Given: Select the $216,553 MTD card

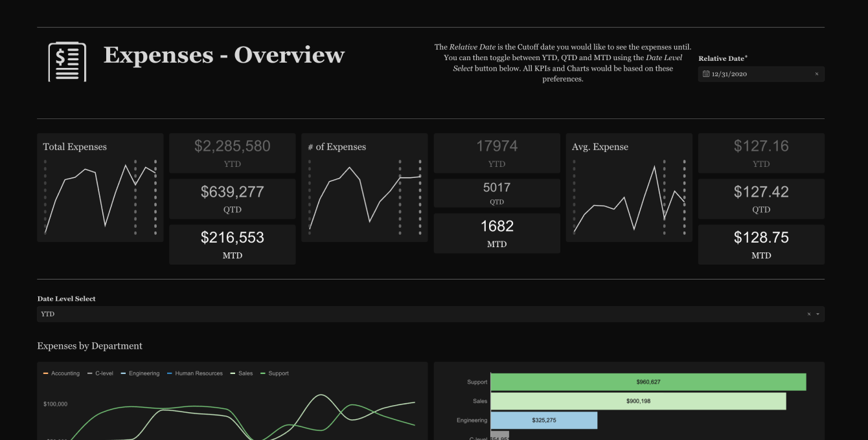Looking at the screenshot, I should coord(233,245).
